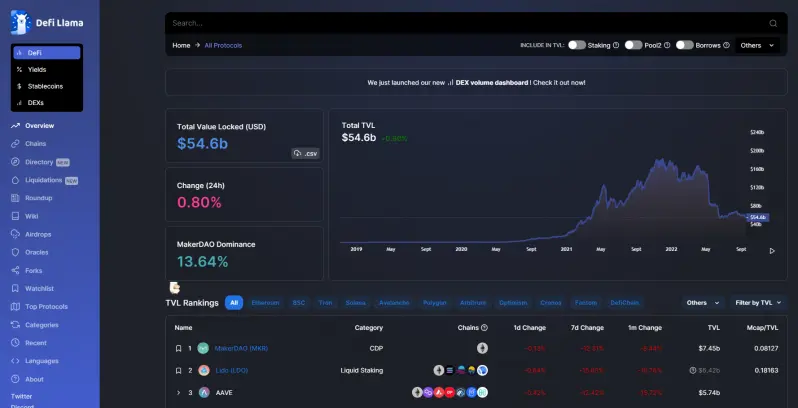Click the Top Protocols map icon
The height and width of the screenshot is (408, 798).
point(15,307)
